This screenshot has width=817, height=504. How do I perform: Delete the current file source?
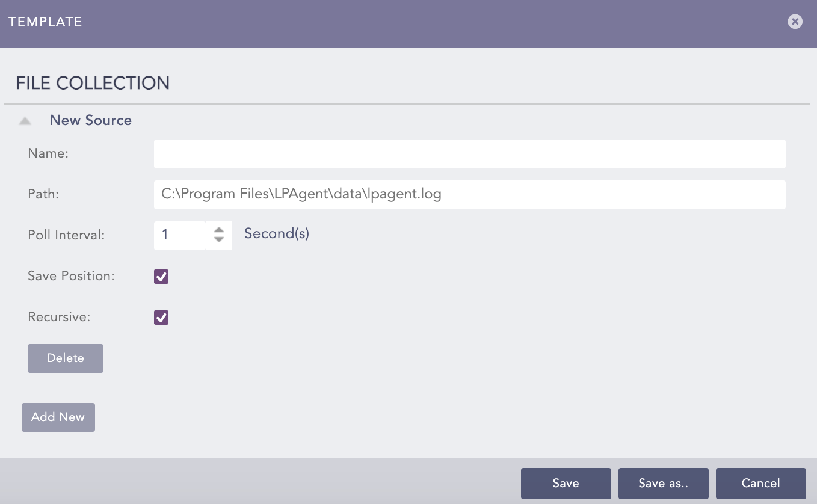click(x=66, y=358)
